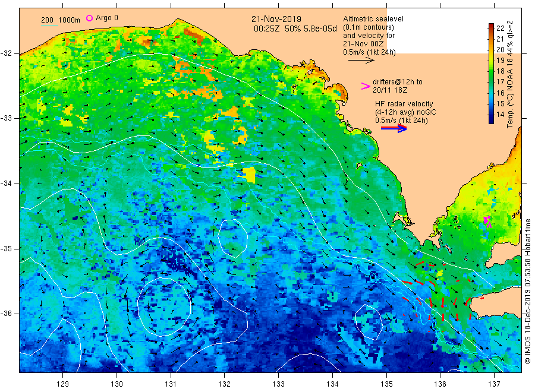Click the magenta Argo circle marker in legend
The height and width of the screenshot is (392, 535).
click(89, 18)
